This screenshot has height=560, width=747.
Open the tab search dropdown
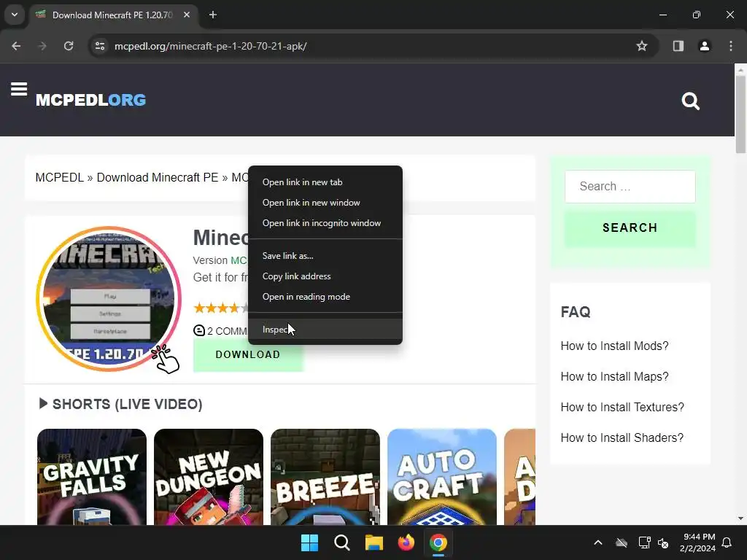(15, 15)
